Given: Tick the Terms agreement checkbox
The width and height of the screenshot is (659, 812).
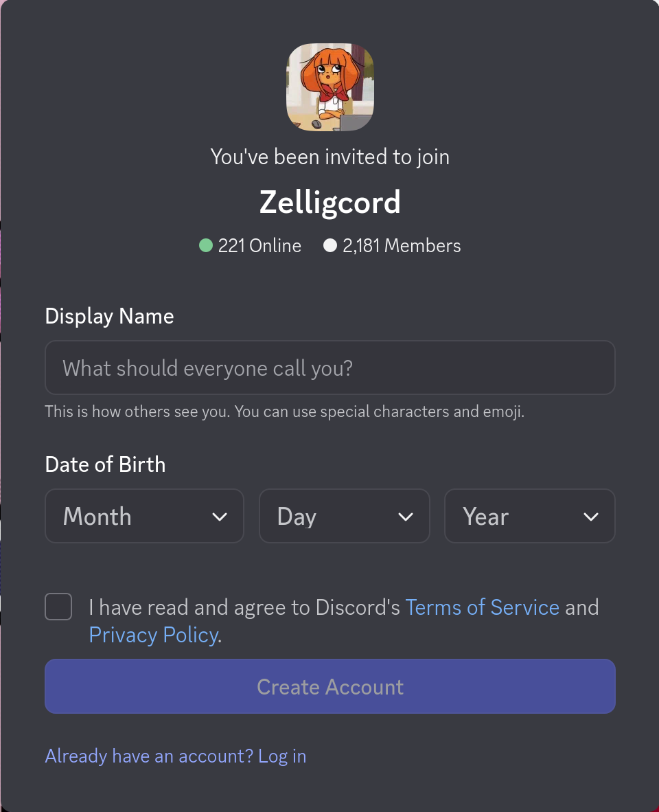Looking at the screenshot, I should [x=58, y=607].
